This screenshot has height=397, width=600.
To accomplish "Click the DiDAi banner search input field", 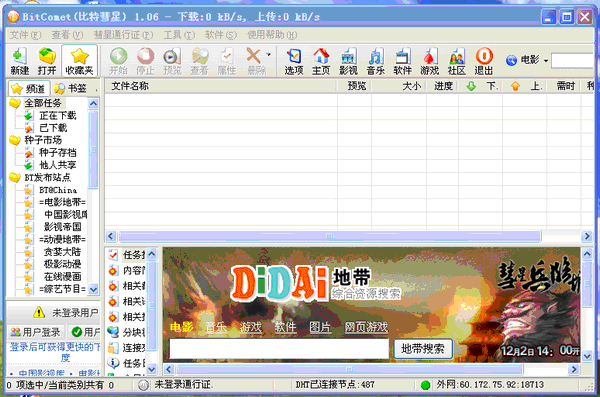I will [x=279, y=349].
